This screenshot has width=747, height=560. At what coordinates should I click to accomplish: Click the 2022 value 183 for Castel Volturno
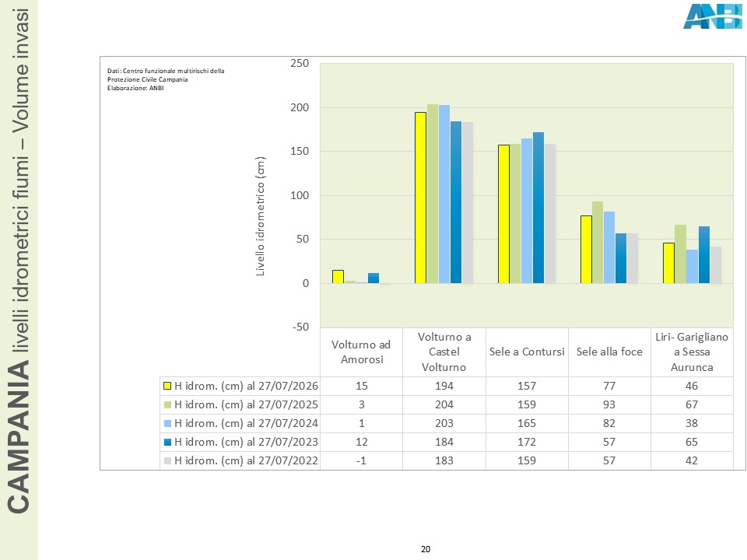pos(444,460)
